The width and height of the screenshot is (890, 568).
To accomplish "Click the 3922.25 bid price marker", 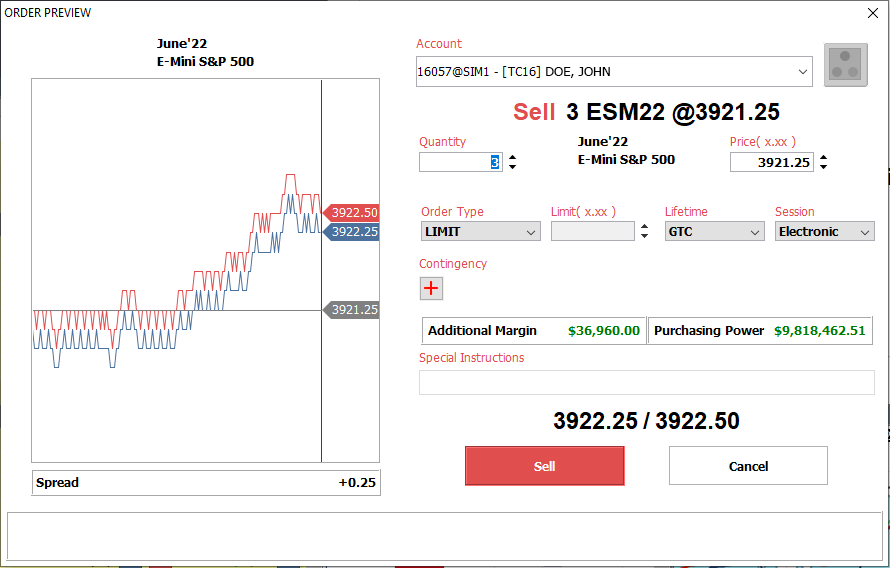I will (x=351, y=232).
